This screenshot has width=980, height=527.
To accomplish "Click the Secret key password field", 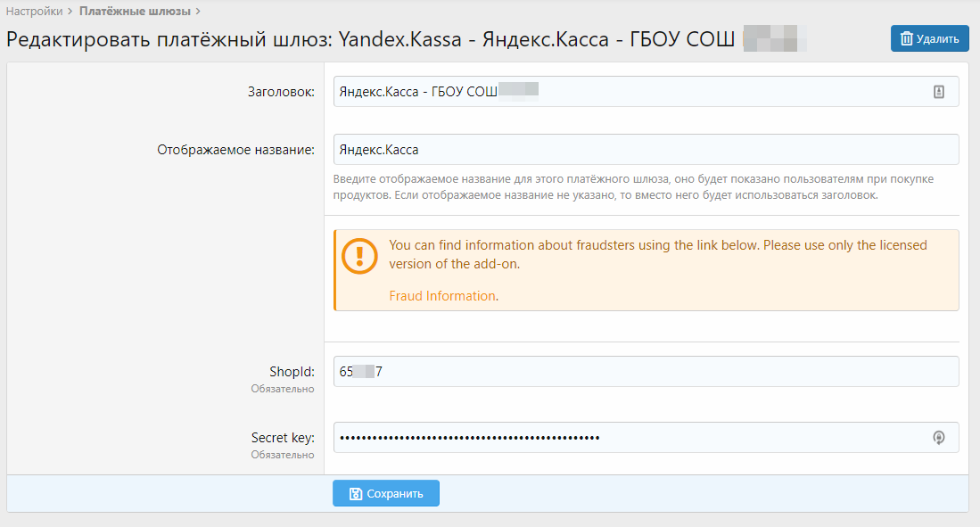I will click(x=624, y=437).
